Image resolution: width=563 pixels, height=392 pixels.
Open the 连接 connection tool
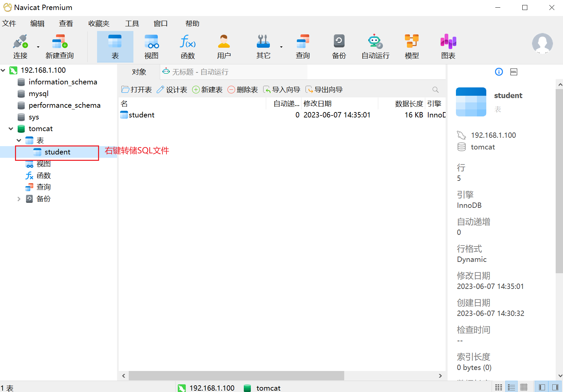[x=20, y=47]
